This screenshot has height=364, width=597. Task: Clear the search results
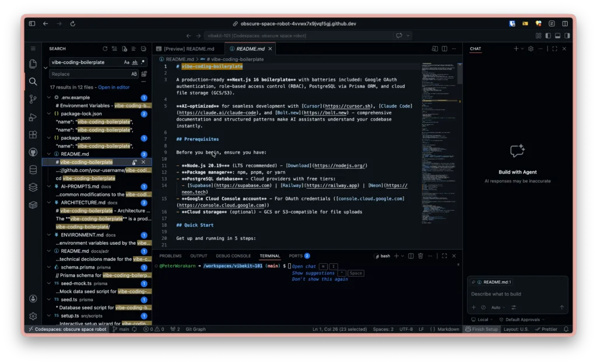(x=115, y=49)
